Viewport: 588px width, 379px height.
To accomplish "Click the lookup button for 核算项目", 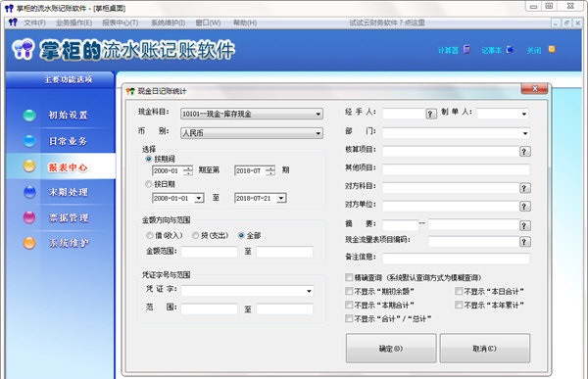I will [524, 152].
